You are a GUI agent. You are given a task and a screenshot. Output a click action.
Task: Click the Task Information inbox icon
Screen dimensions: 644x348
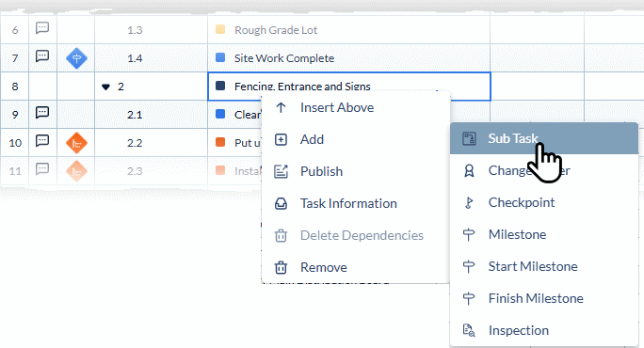click(x=281, y=203)
